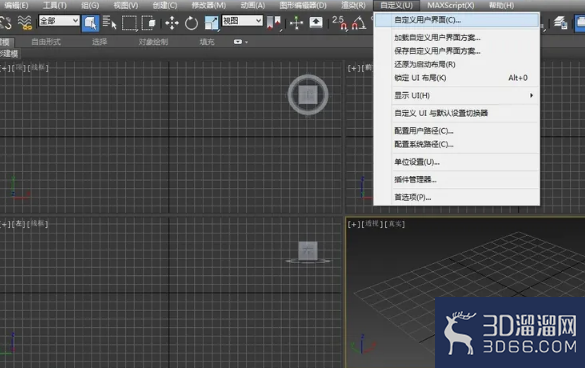The height and width of the screenshot is (368, 585).
Task: Open the 创建(C) menu
Action: point(165,5)
